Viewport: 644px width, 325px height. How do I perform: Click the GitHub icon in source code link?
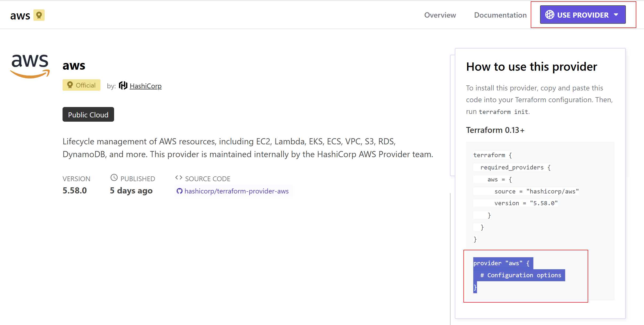180,191
